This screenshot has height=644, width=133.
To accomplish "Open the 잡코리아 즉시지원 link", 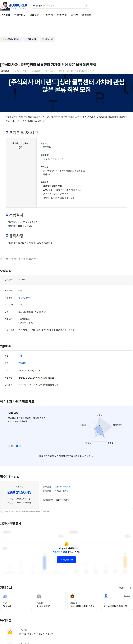I will pos(62,487).
